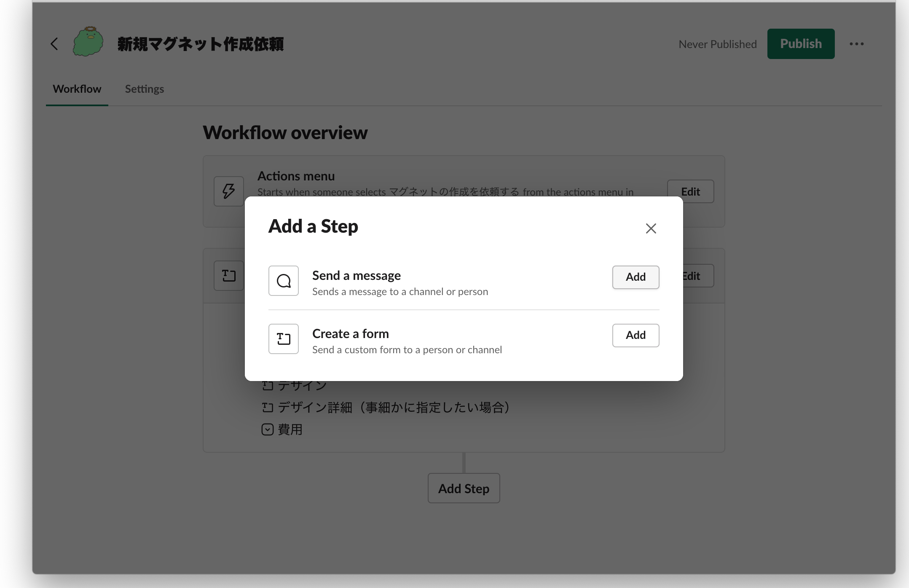Add the Send a message step

[635, 277]
